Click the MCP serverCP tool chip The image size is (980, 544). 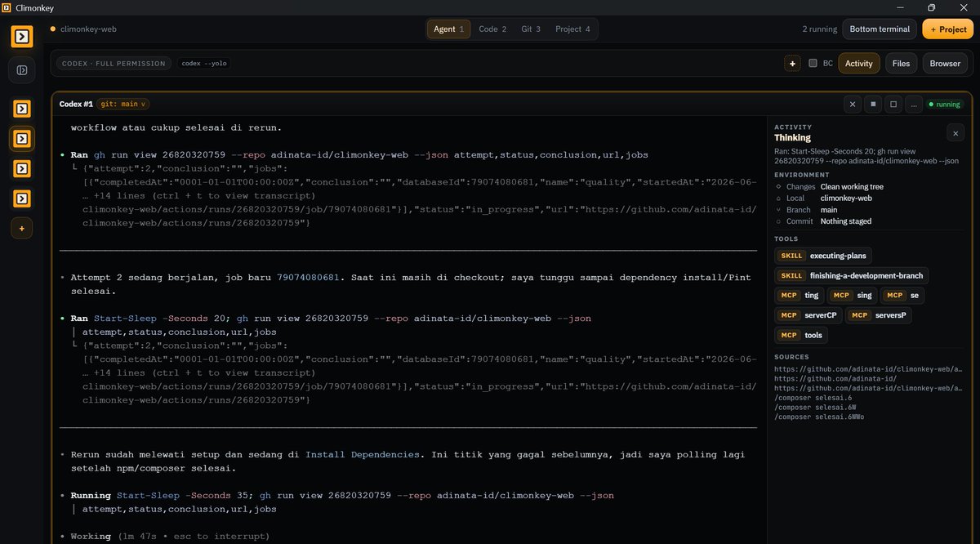point(808,315)
